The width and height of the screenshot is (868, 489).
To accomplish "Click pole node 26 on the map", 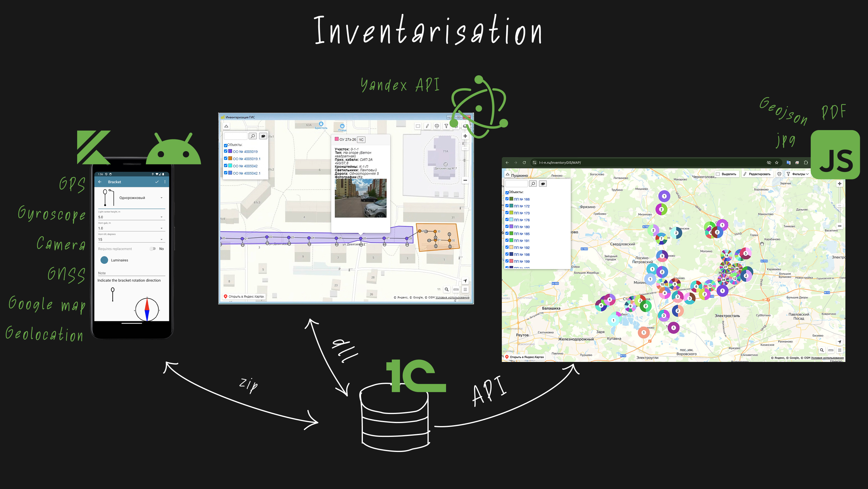I will pyautogui.click(x=360, y=238).
